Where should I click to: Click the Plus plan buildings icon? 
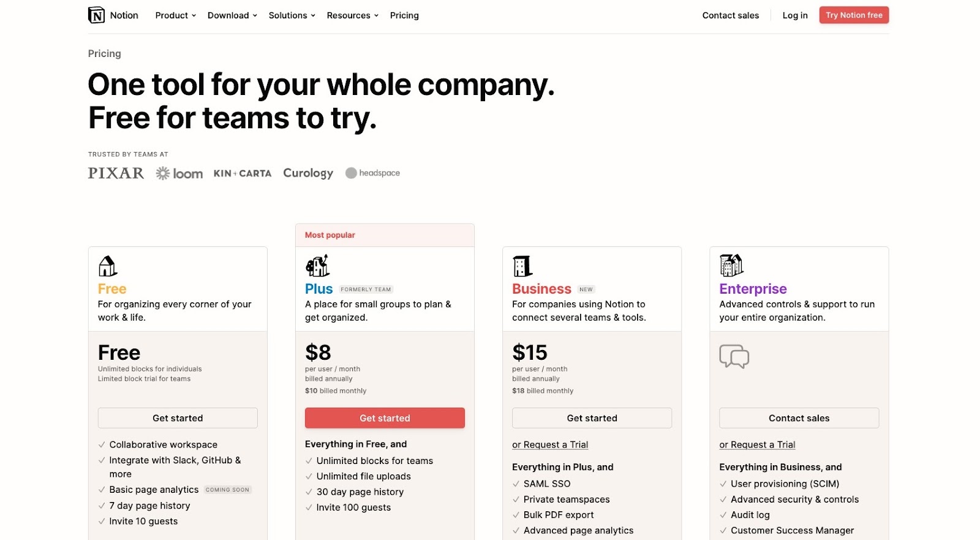coord(317,266)
